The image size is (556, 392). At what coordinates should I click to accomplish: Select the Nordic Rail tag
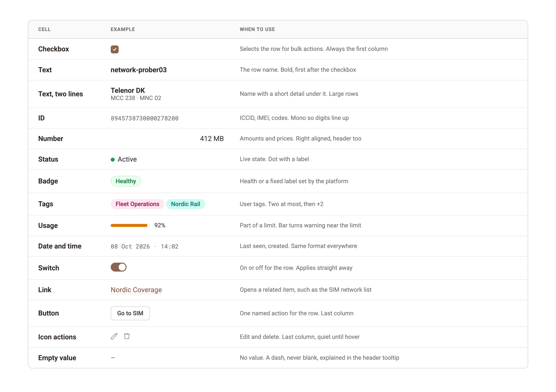pyautogui.click(x=186, y=204)
